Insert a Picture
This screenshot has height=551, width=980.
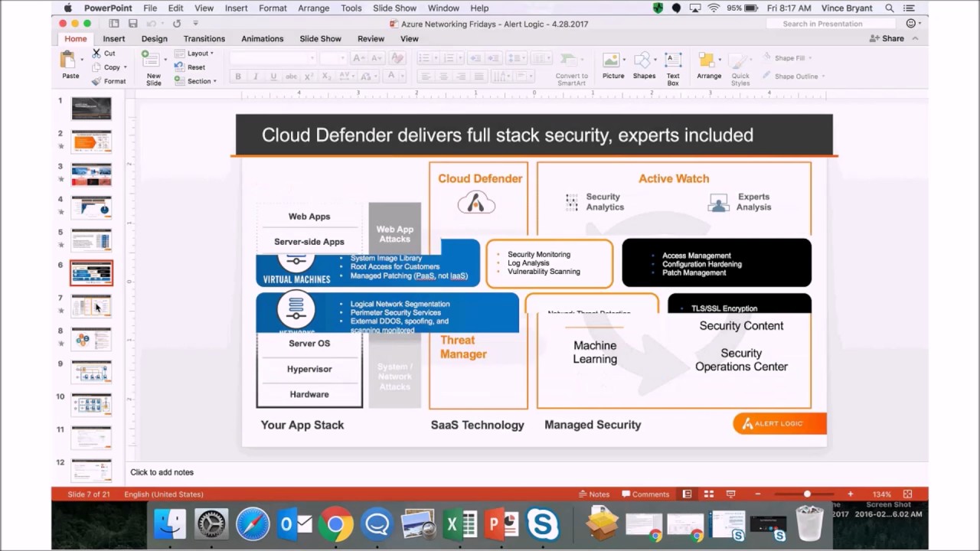[x=612, y=66]
